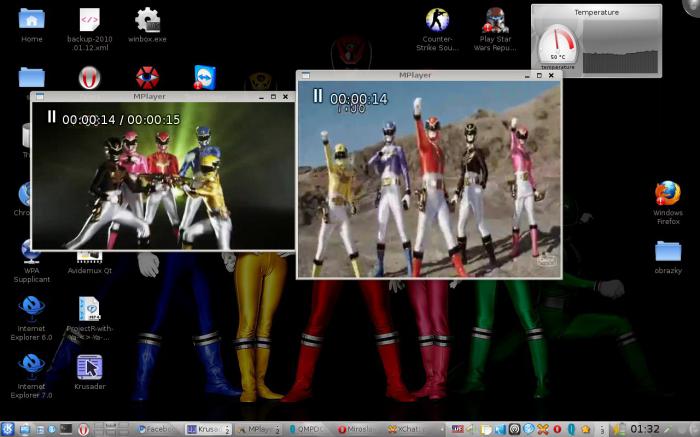Launch the TeamViewer desktop icon
The image size is (700, 437).
pyautogui.click(x=205, y=78)
